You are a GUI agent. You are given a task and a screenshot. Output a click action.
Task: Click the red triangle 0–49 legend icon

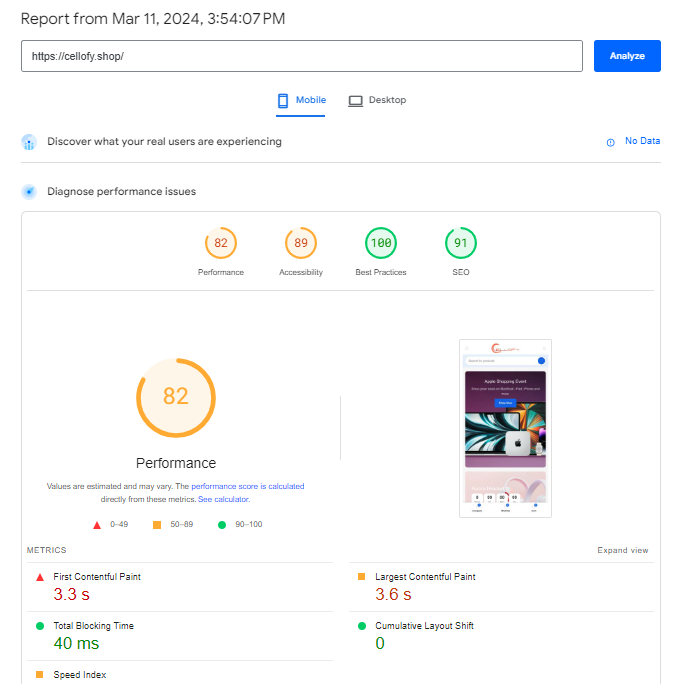tap(97, 525)
